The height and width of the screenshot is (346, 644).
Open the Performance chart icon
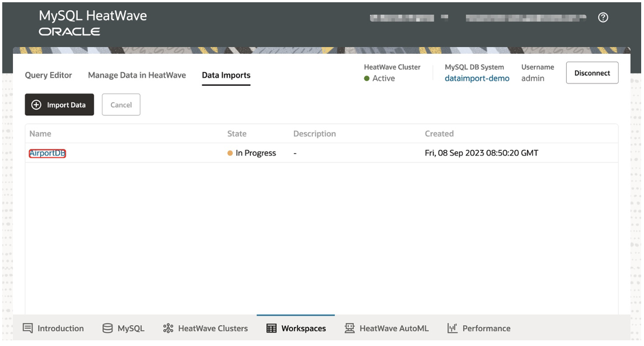pyautogui.click(x=452, y=328)
